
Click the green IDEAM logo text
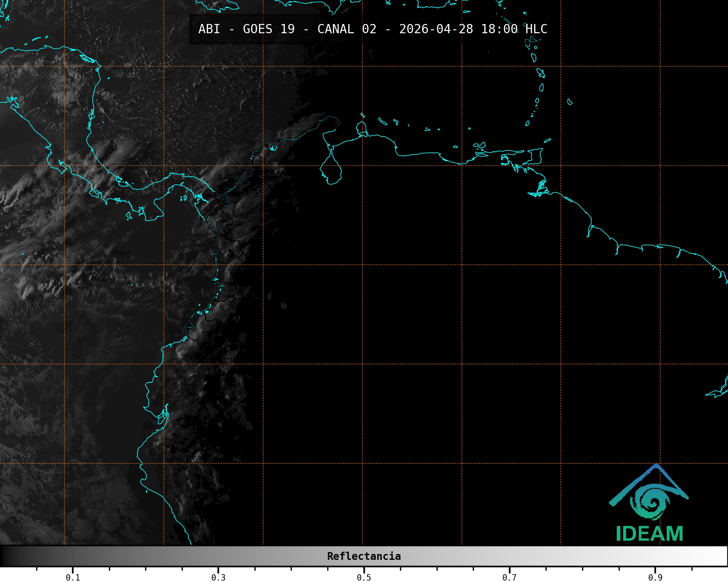pos(649,534)
